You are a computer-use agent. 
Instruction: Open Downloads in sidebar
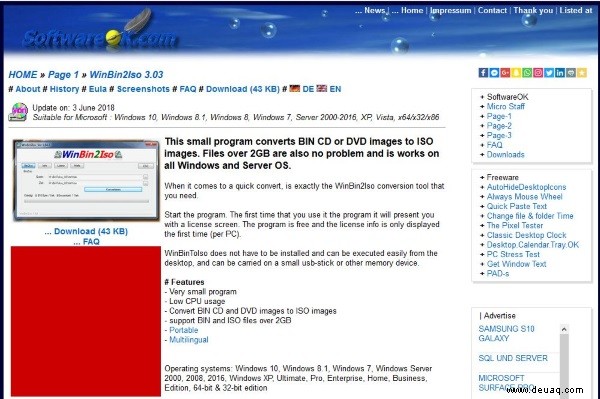tap(505, 155)
